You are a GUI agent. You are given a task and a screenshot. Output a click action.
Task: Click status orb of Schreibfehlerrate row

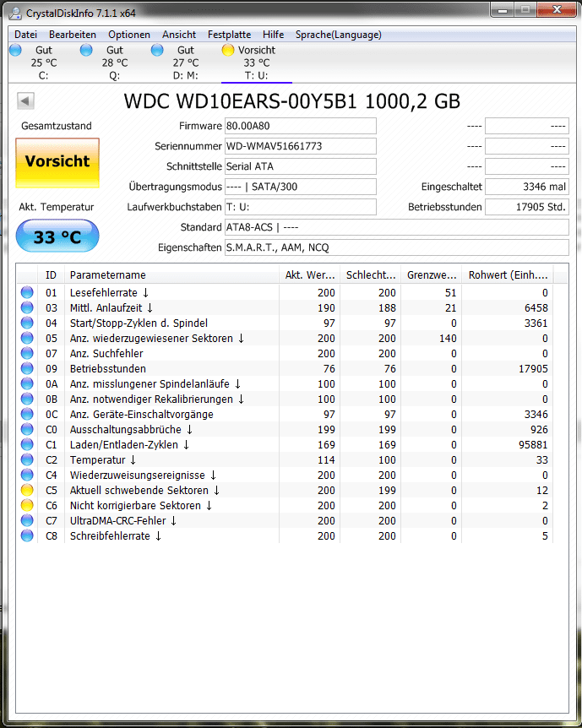[27, 535]
